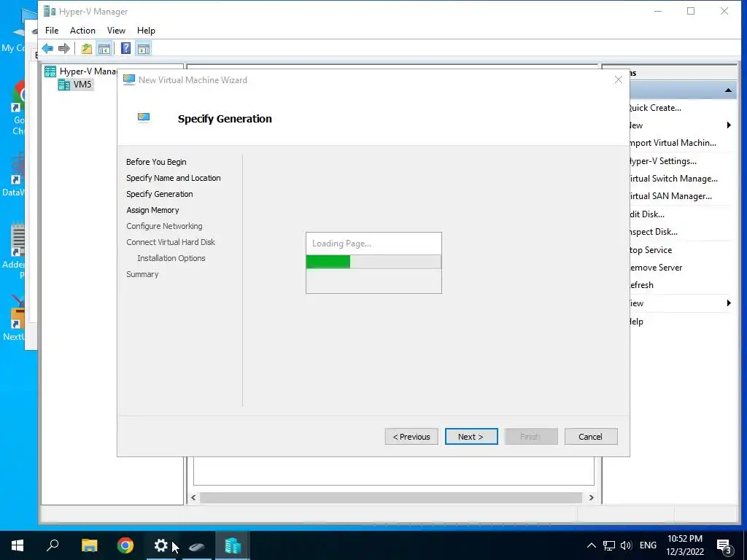Click ENG language indicator
747x560 pixels.
648,545
